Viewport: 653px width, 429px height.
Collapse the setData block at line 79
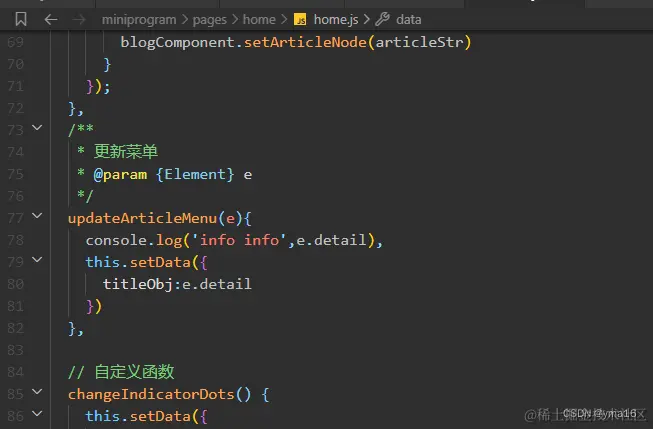click(x=37, y=259)
